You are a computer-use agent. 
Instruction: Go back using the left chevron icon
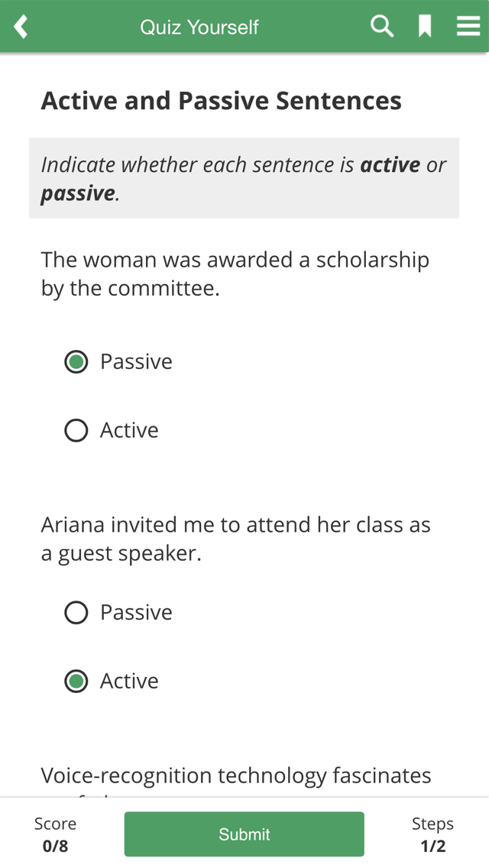[21, 27]
